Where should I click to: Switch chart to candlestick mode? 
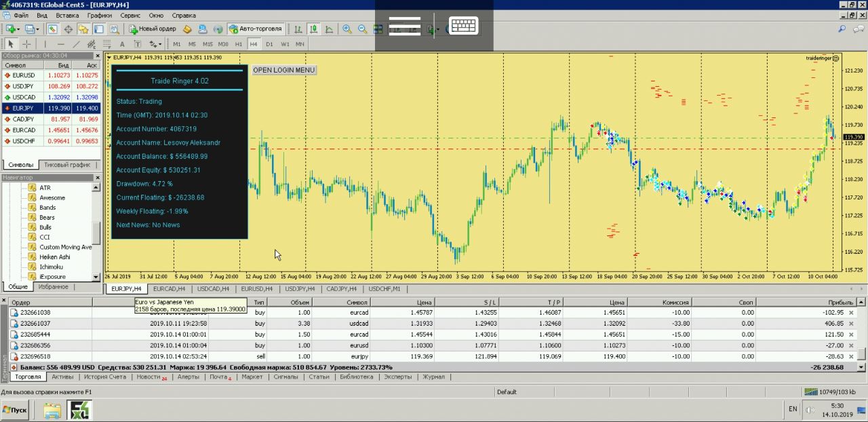pyautogui.click(x=314, y=29)
